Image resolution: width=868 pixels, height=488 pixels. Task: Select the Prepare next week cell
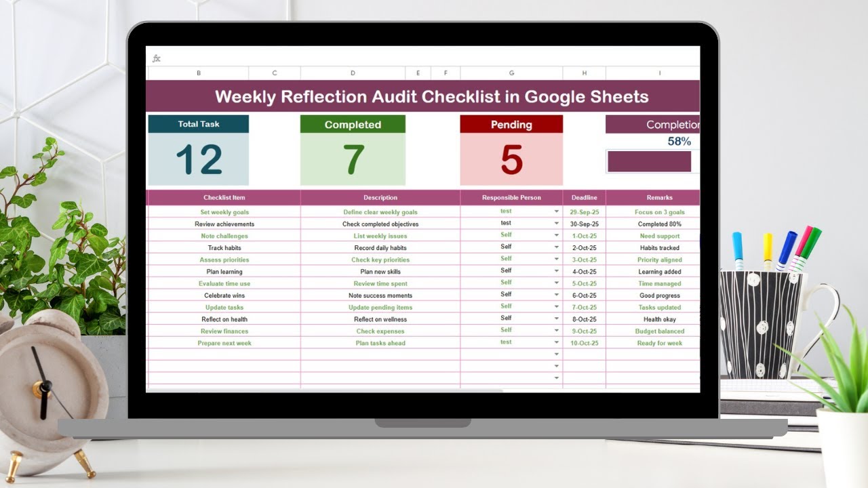[224, 343]
